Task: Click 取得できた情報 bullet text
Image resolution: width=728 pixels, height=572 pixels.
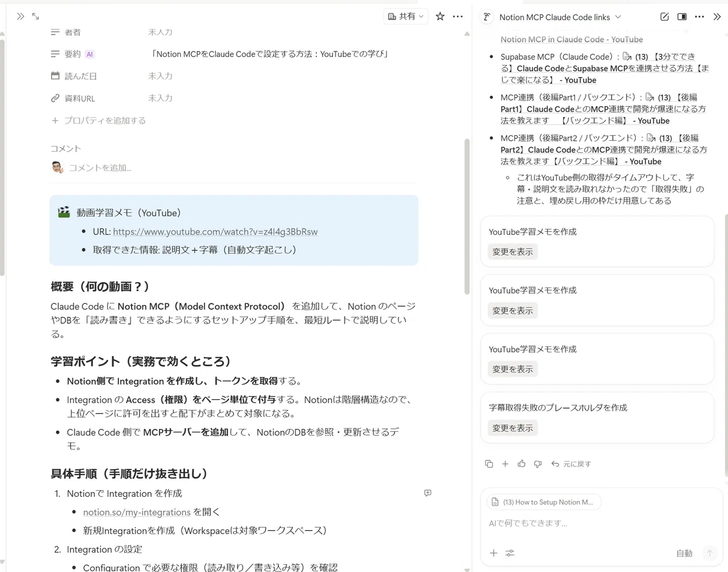Action: (x=195, y=250)
